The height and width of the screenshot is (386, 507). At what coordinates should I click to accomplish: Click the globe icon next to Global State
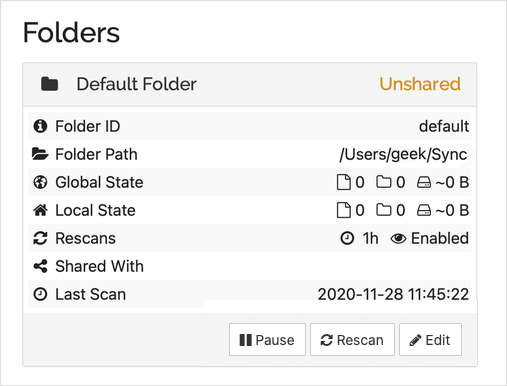pos(40,182)
